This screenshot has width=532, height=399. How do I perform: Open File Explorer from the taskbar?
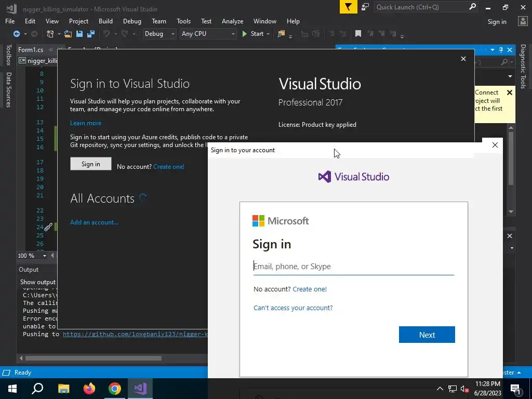point(63,389)
